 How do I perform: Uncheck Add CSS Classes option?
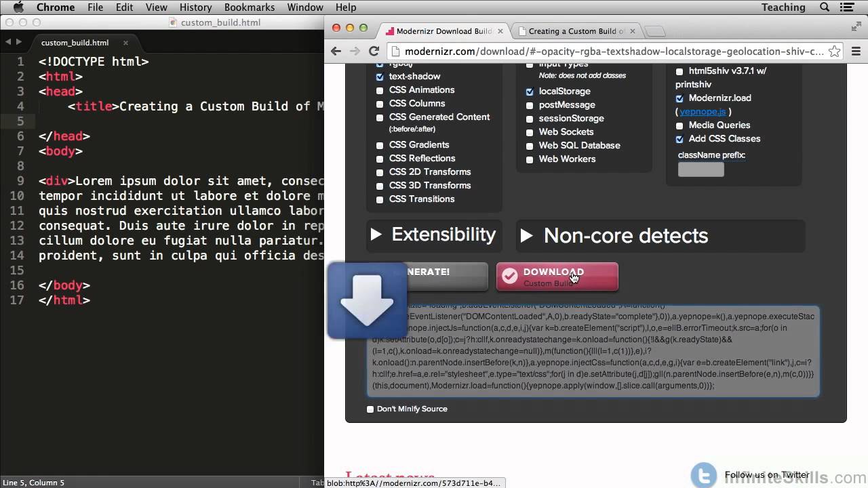679,139
